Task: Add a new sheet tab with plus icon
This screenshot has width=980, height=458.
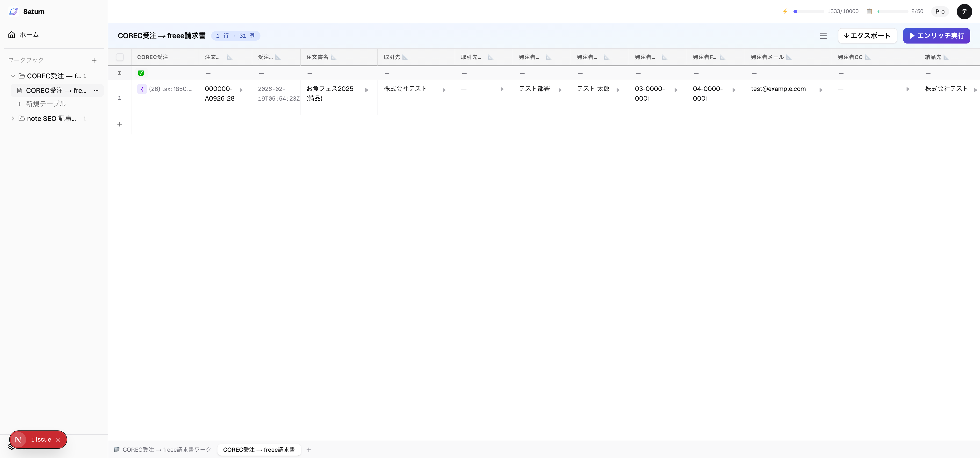Action: [309, 450]
